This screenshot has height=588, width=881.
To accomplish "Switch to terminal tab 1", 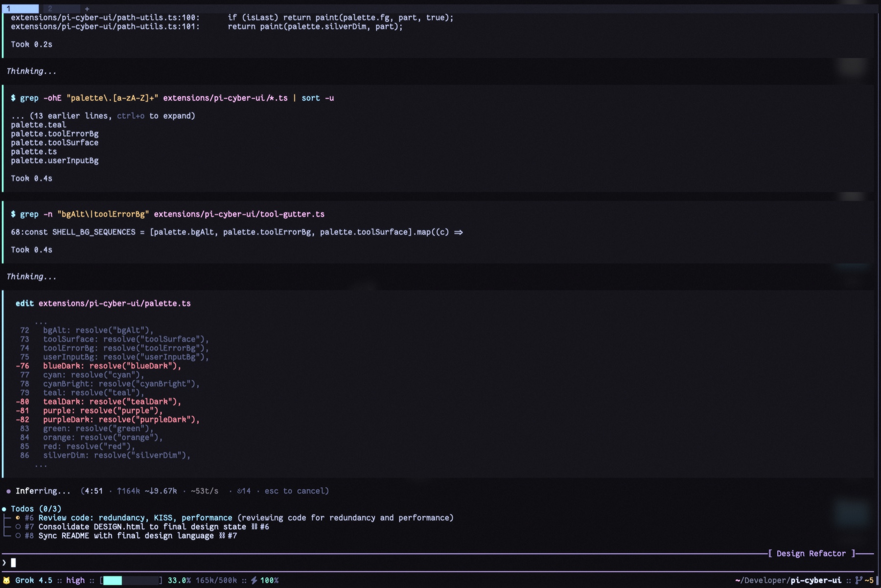I will point(20,8).
